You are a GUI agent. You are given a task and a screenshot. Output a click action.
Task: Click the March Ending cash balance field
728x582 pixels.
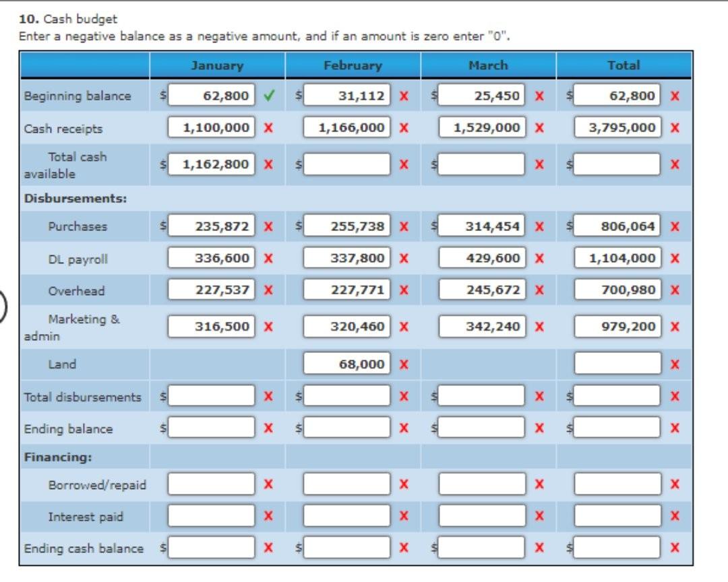[x=481, y=547]
